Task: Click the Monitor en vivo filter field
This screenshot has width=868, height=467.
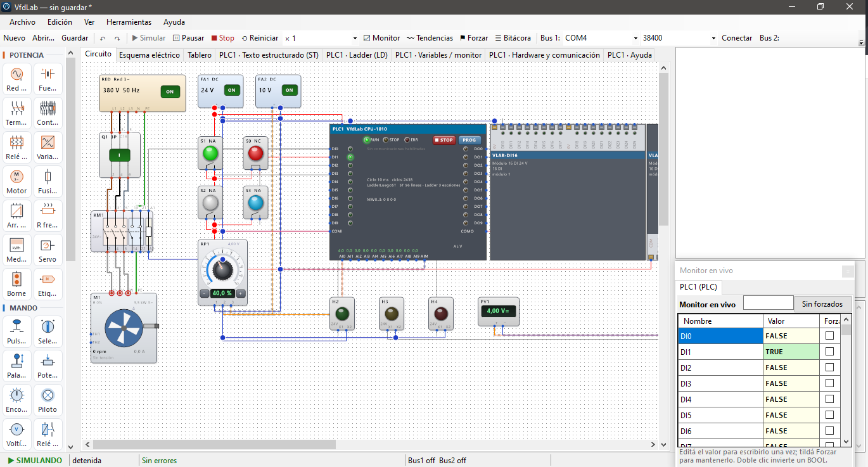Action: click(x=768, y=304)
